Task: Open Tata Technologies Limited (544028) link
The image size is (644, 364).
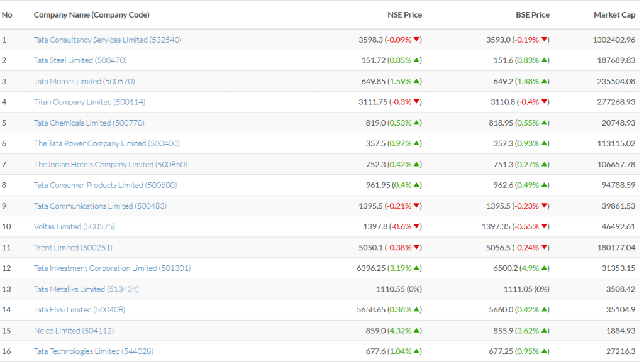Action: click(x=94, y=351)
